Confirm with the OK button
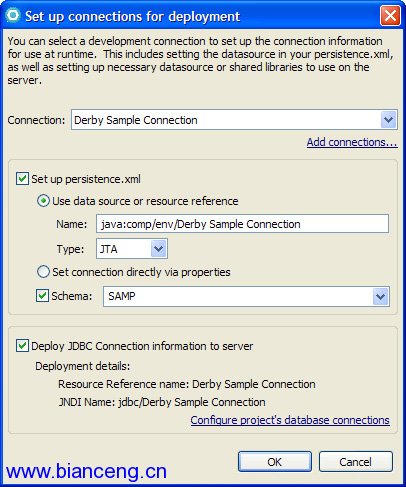The image size is (406, 487). [x=275, y=462]
